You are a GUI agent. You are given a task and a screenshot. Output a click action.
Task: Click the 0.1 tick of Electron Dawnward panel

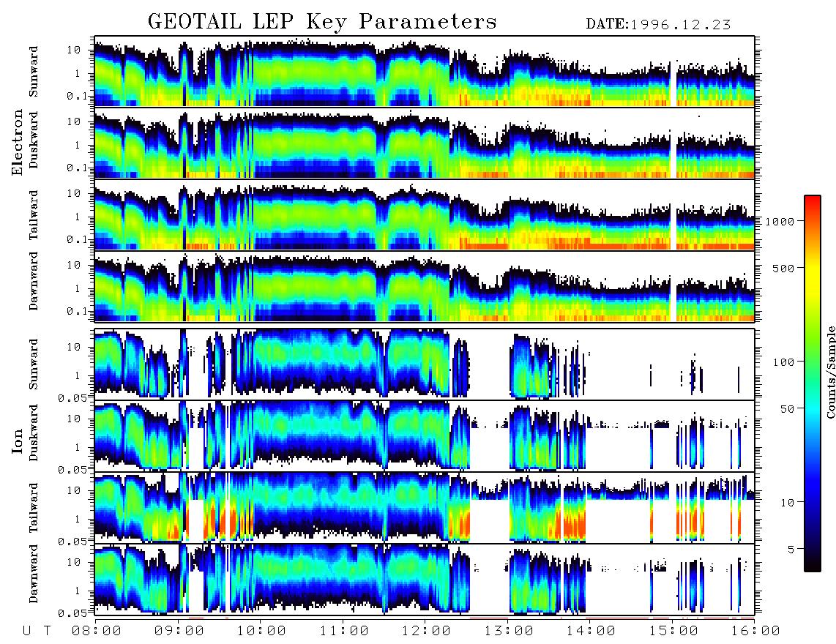click(77, 311)
